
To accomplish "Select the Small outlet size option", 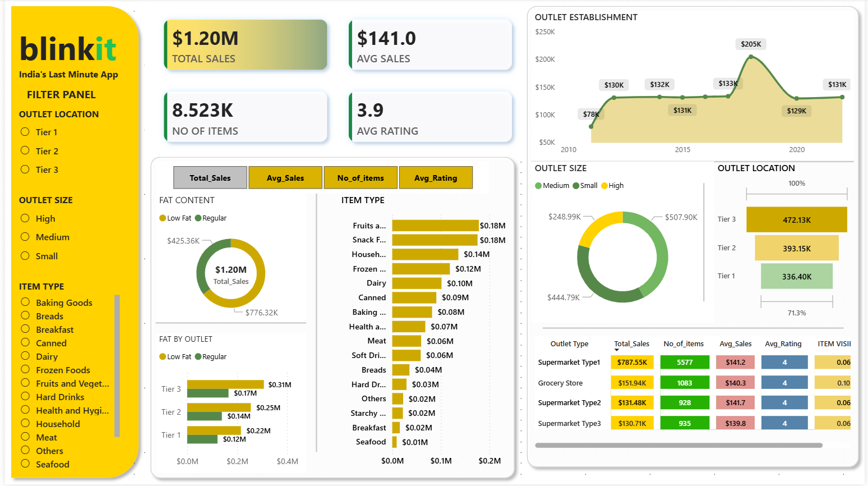I will [x=24, y=256].
